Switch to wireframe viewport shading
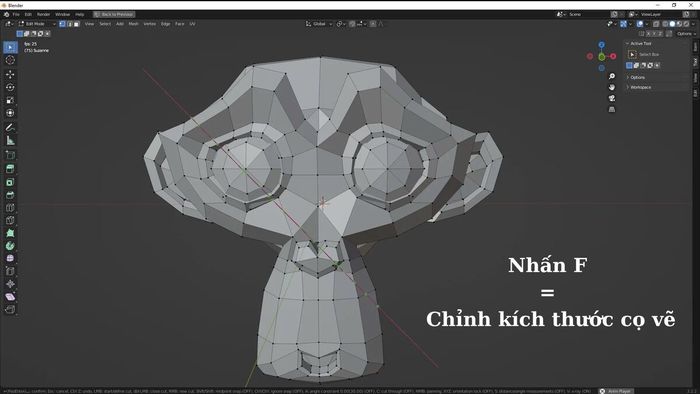Screen dimensions: 700x394 click(x=665, y=24)
